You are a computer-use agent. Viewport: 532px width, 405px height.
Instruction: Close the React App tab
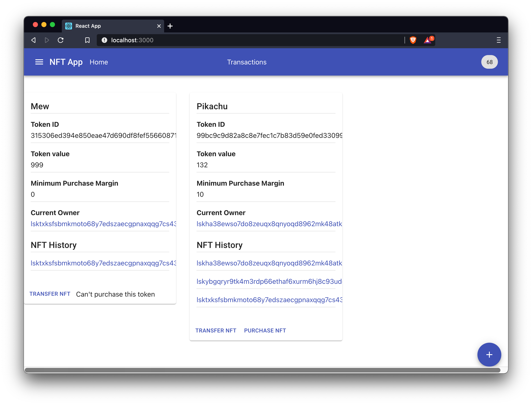click(x=159, y=26)
